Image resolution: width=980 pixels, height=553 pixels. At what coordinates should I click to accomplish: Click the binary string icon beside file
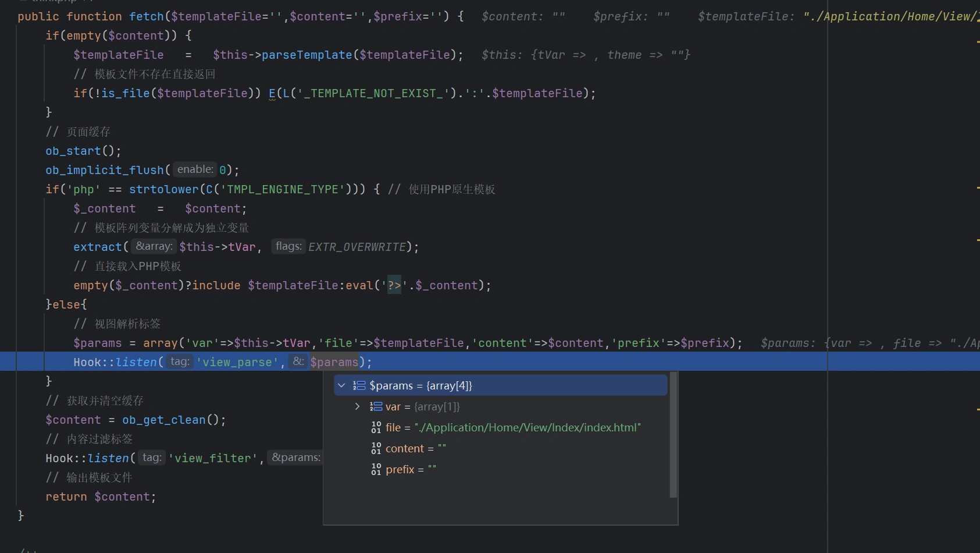click(376, 427)
